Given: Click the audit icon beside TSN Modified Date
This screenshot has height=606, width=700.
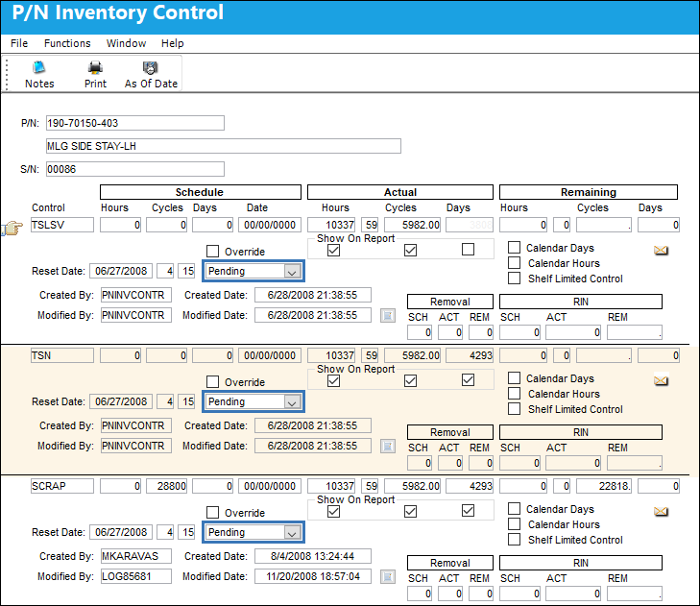Looking at the screenshot, I should click(x=388, y=446).
